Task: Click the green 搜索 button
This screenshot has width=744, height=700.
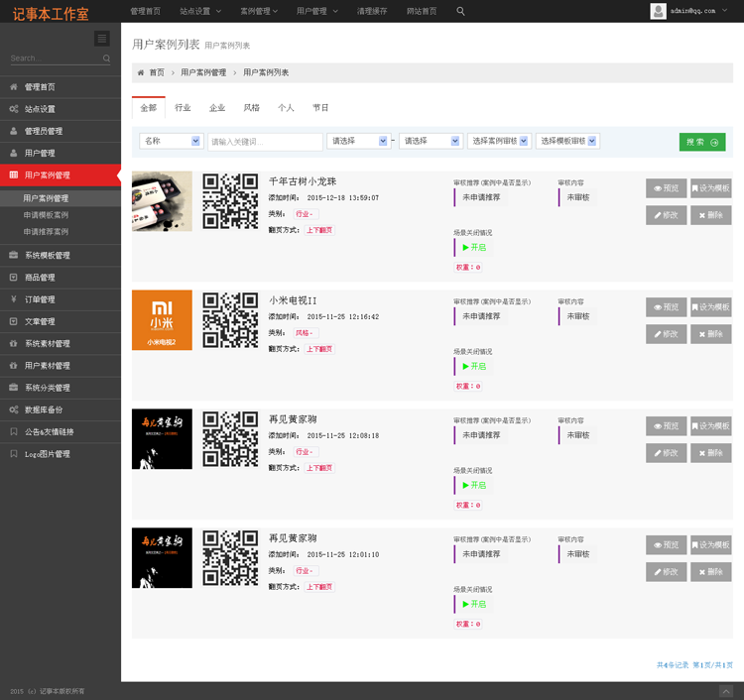Action: coord(702,142)
